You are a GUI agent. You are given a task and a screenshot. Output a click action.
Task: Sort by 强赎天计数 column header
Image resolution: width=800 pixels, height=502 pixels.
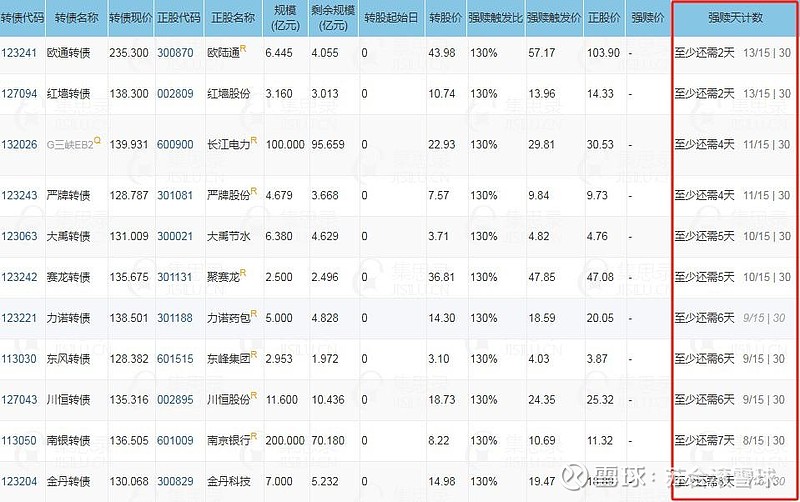click(x=735, y=18)
